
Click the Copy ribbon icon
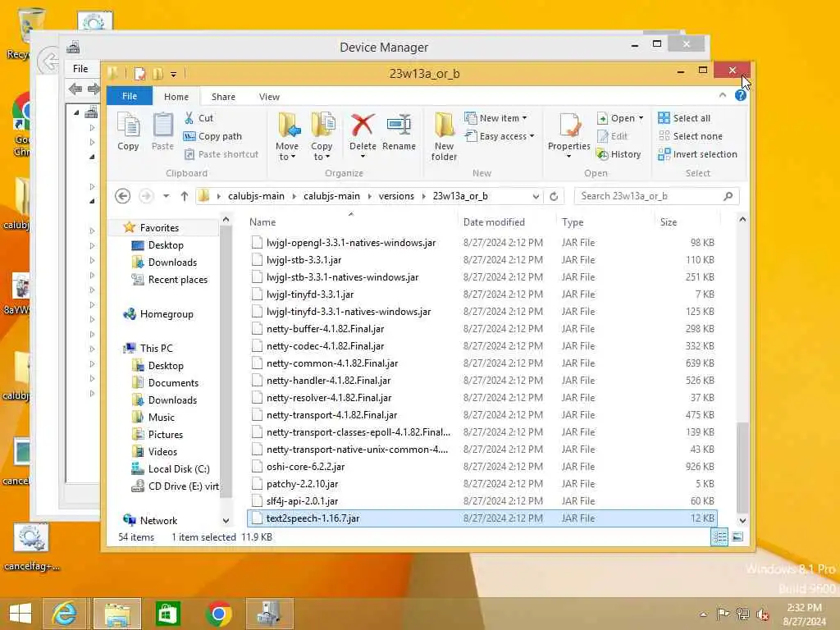[128, 131]
